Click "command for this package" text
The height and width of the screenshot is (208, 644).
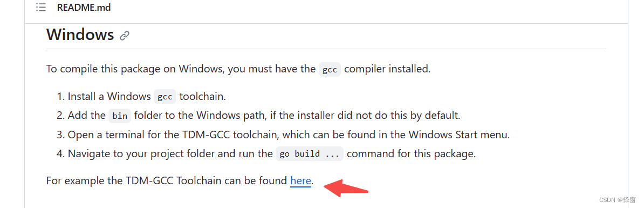tap(411, 154)
